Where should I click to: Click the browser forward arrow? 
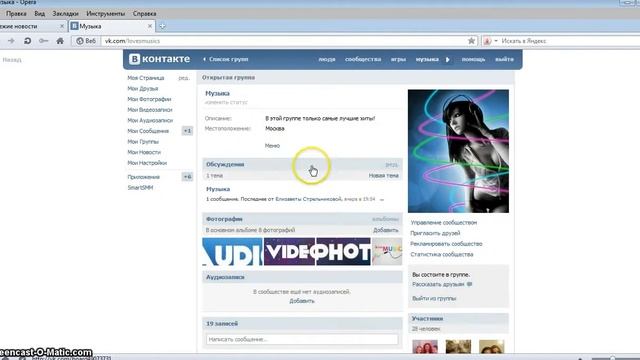11,41
